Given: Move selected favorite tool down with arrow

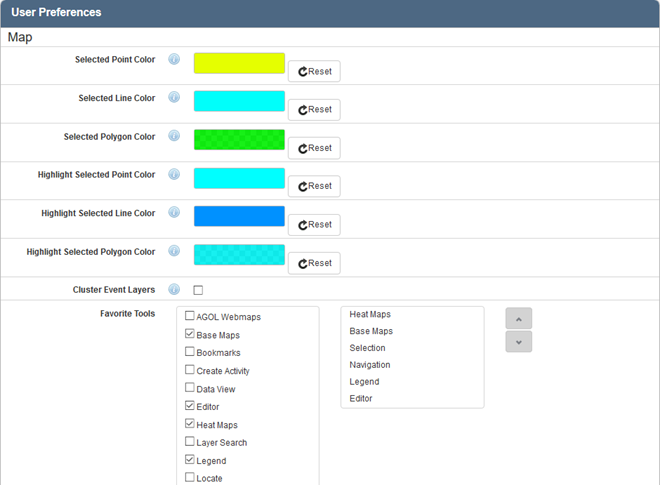Looking at the screenshot, I should click(x=518, y=342).
